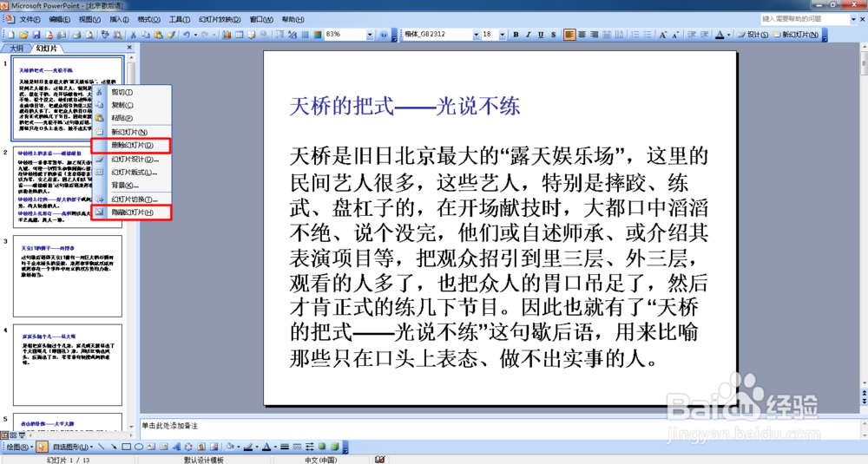Switch to the 大纲 outline tab
This screenshot has height=464, width=868.
(16, 49)
